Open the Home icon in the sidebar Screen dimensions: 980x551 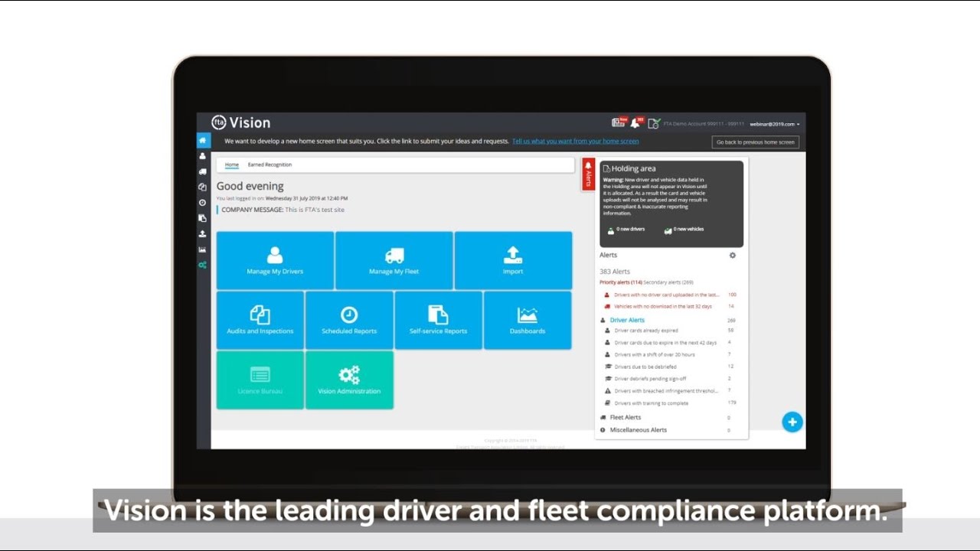(x=203, y=141)
